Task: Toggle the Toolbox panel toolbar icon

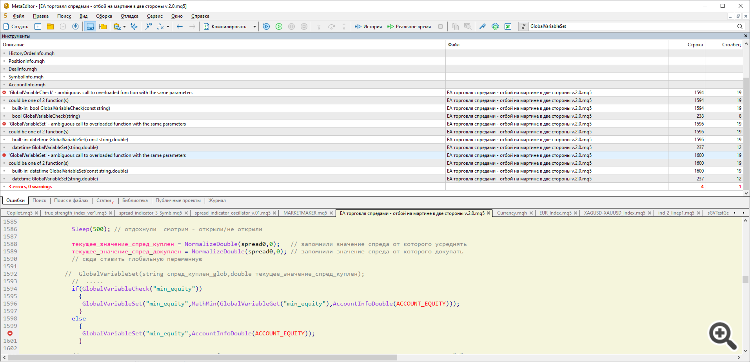Action: (89, 26)
